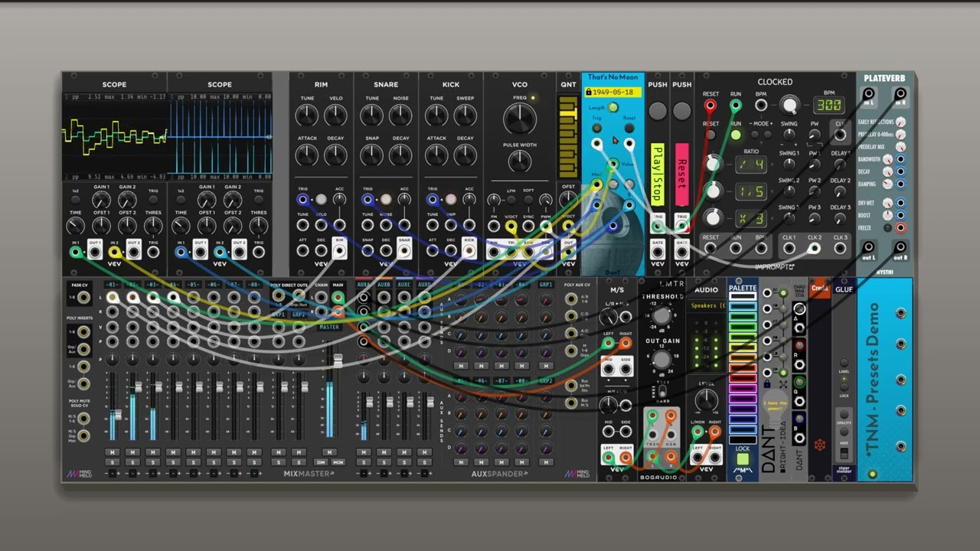Click the MixMaster main volume fader

click(337, 360)
